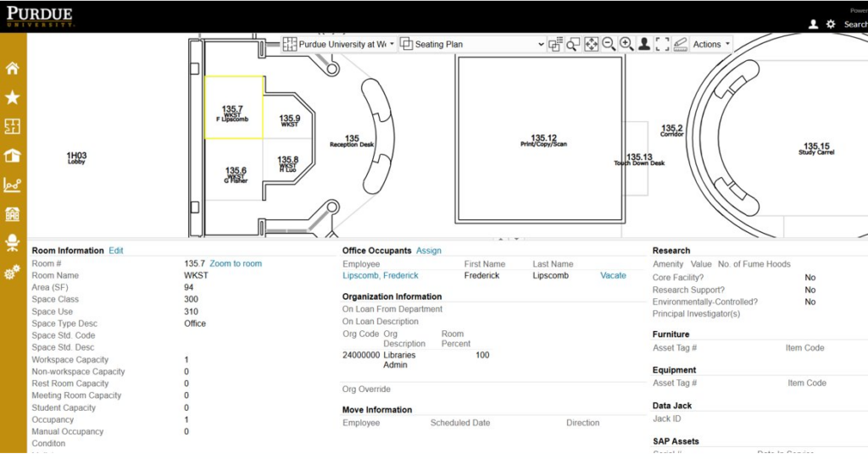Click the overlapping squares plan-type icon
The height and width of the screenshot is (459, 868).
tap(406, 44)
